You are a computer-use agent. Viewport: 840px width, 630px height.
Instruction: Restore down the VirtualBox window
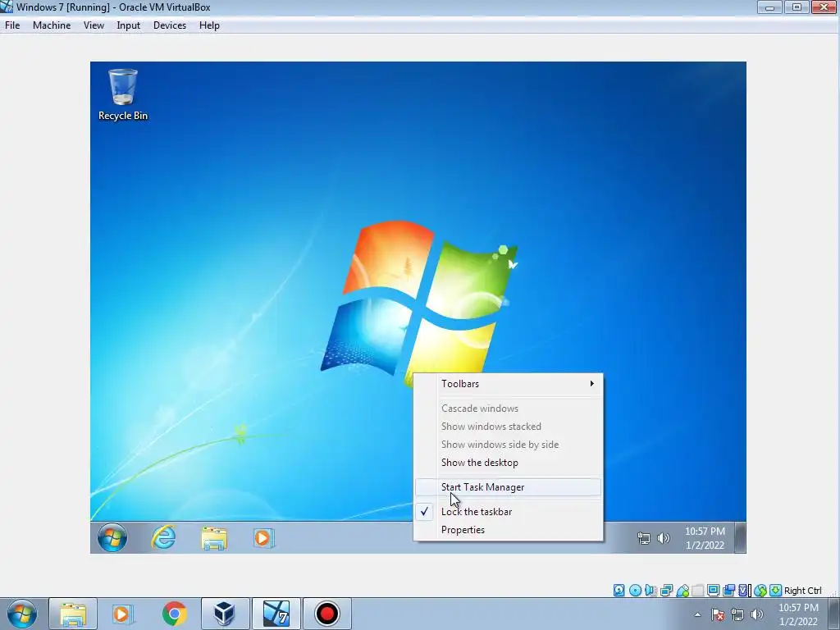tap(797, 7)
